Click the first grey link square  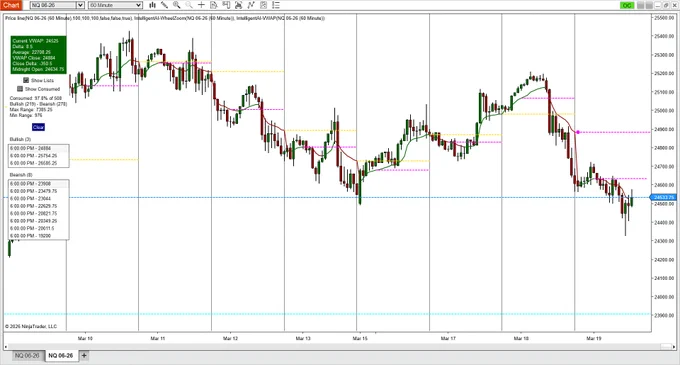point(640,5)
